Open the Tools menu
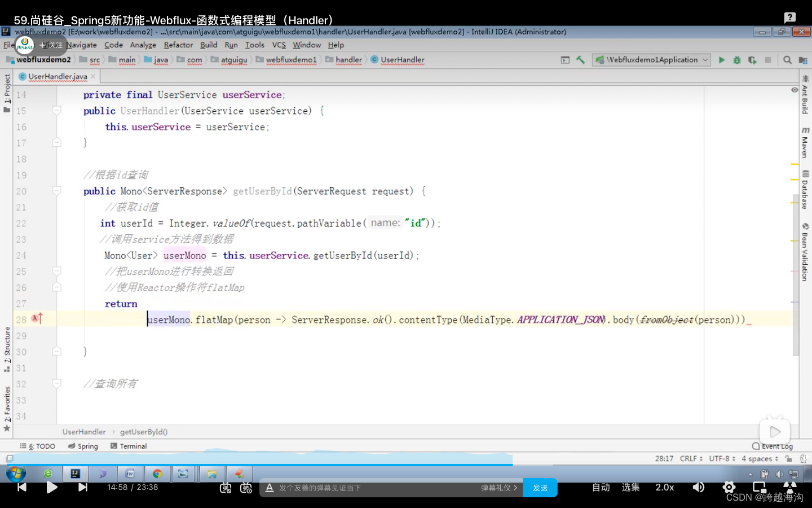812x508 pixels. 255,45
